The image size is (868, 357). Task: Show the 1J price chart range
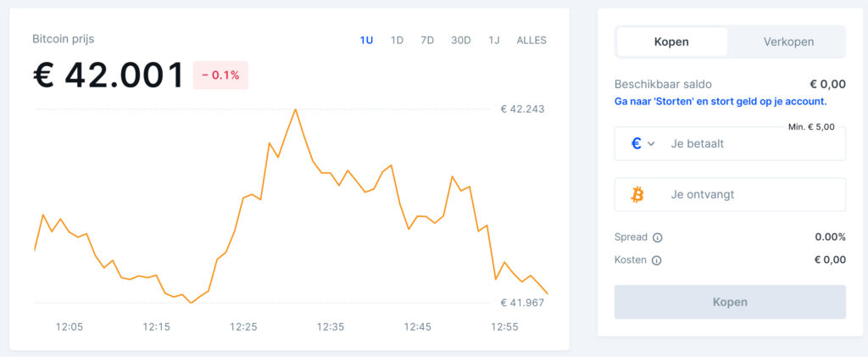coord(494,40)
